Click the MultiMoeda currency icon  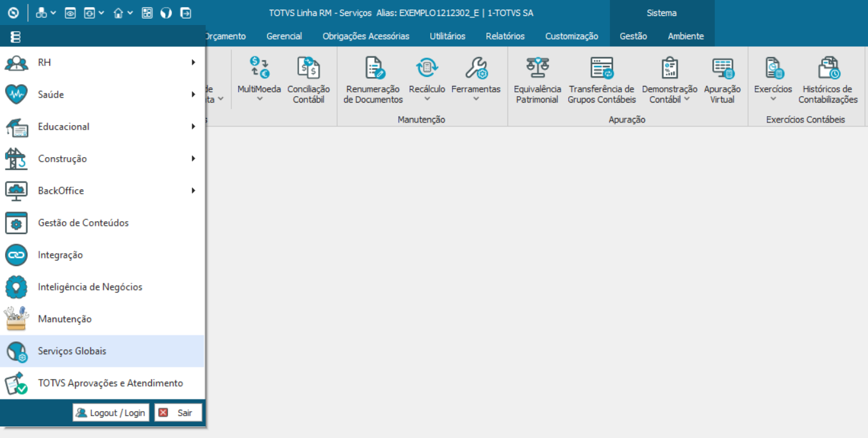click(x=259, y=67)
